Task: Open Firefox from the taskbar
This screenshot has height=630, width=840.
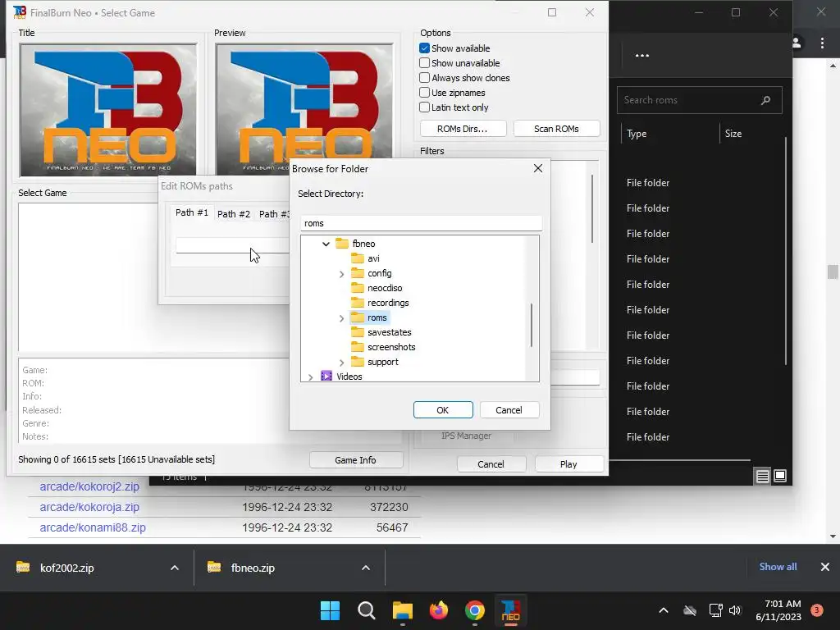Action: click(439, 610)
